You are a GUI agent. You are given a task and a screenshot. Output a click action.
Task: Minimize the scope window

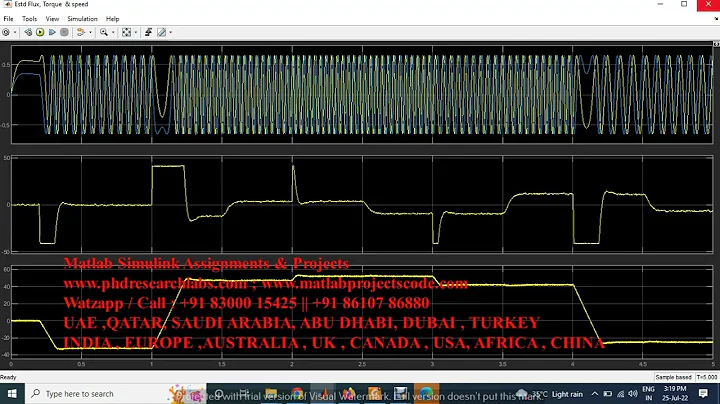[x=660, y=4]
